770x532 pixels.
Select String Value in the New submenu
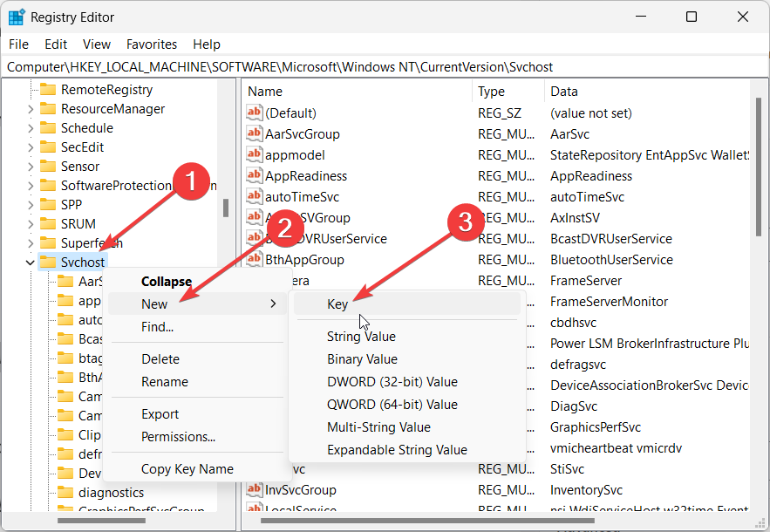pyautogui.click(x=407, y=337)
